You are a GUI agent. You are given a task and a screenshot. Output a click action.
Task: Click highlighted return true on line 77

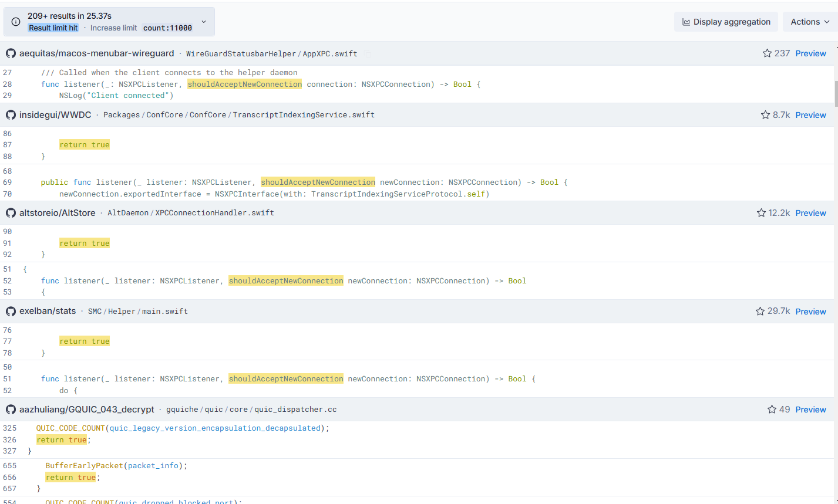[85, 341]
